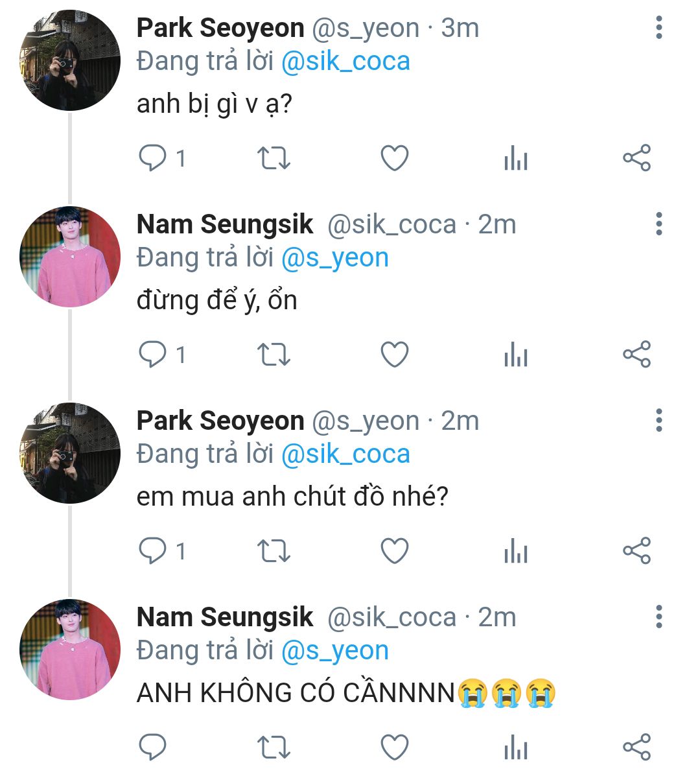Like the "đừng để ý, ổn" tweet
This screenshot has width=700, height=776.
[x=394, y=355]
